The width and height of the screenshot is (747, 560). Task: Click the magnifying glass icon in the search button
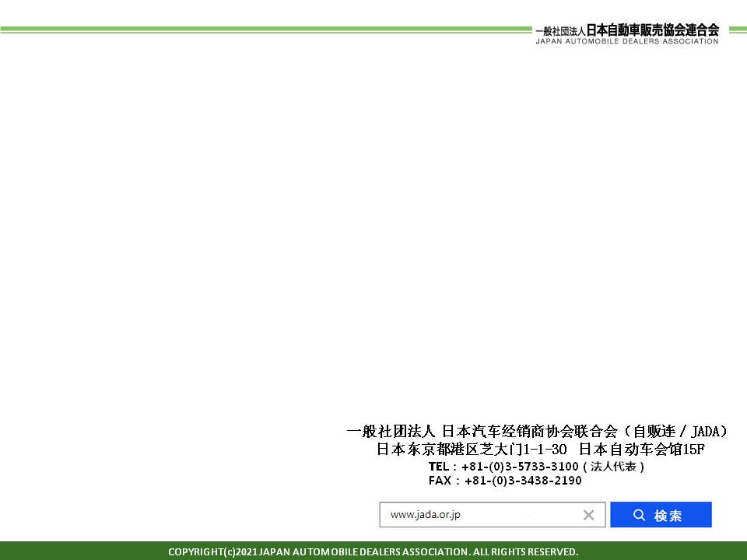tap(639, 515)
